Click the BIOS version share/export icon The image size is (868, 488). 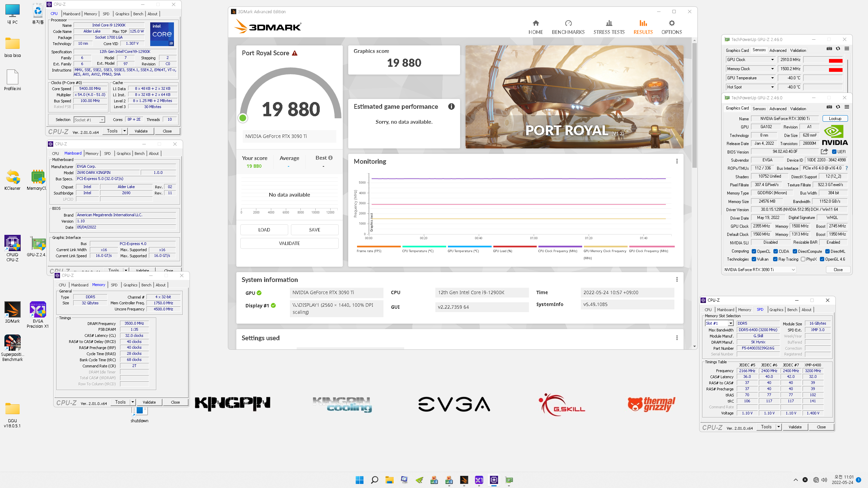(x=824, y=151)
